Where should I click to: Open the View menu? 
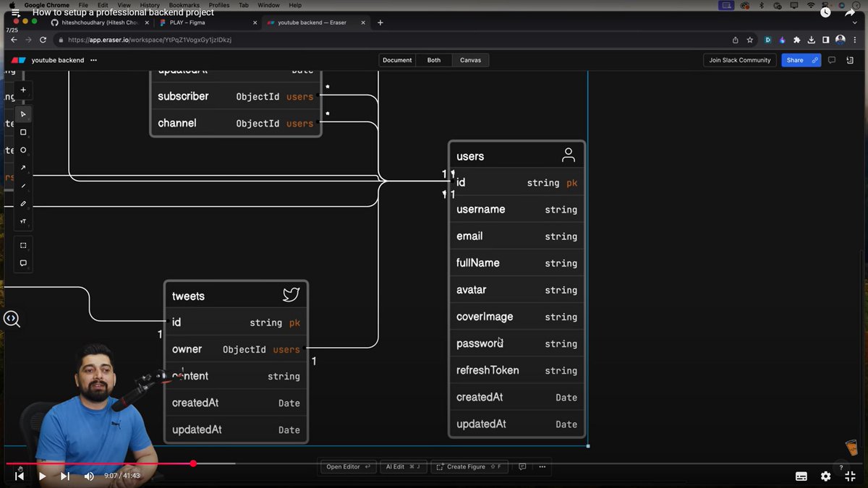tap(124, 5)
